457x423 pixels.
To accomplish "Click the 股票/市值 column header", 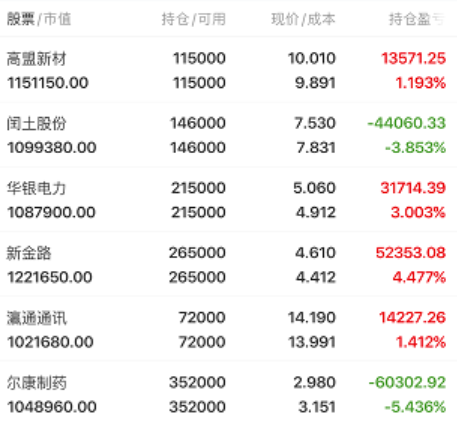I will [x=39, y=19].
